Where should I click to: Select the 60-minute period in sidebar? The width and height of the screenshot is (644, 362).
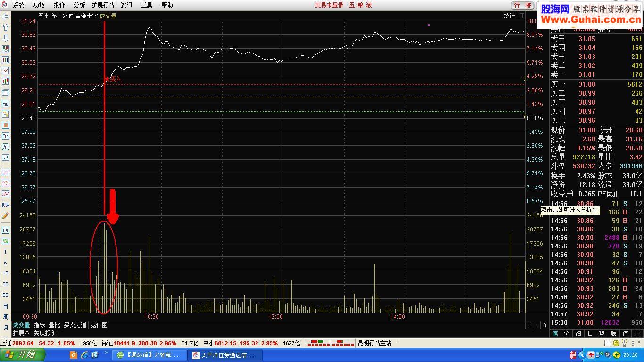click(6, 295)
